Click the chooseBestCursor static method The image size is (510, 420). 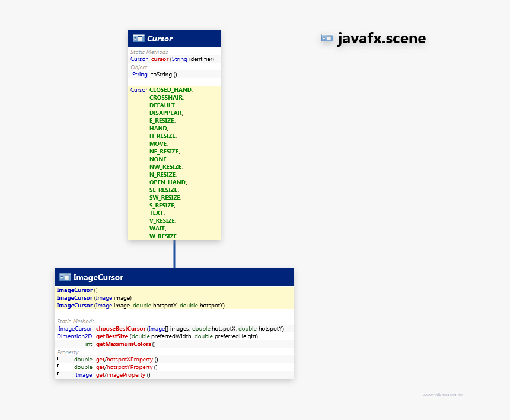[x=174, y=329]
